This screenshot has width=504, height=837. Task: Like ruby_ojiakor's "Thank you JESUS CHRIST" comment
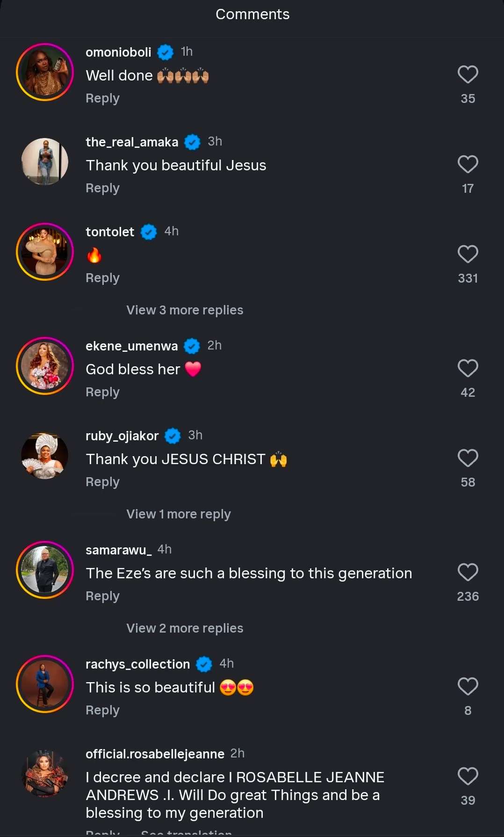pyautogui.click(x=468, y=458)
